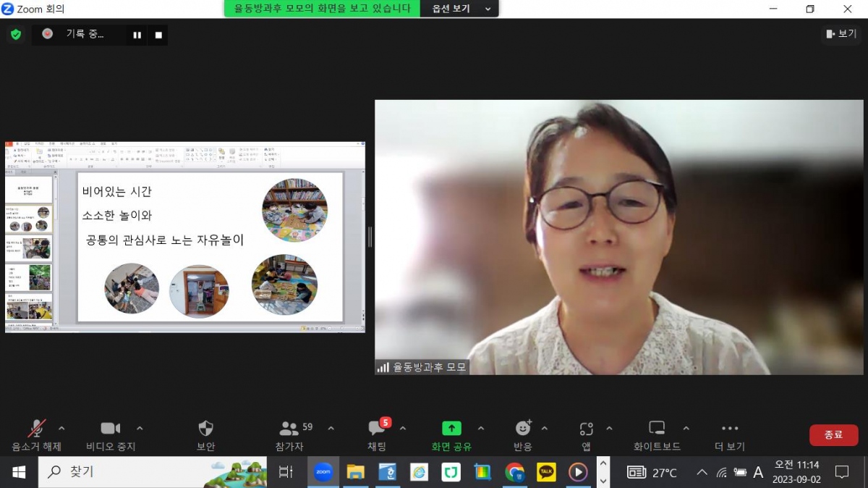Expand the video options arrow beside camera
The width and height of the screenshot is (868, 488).
point(140,428)
